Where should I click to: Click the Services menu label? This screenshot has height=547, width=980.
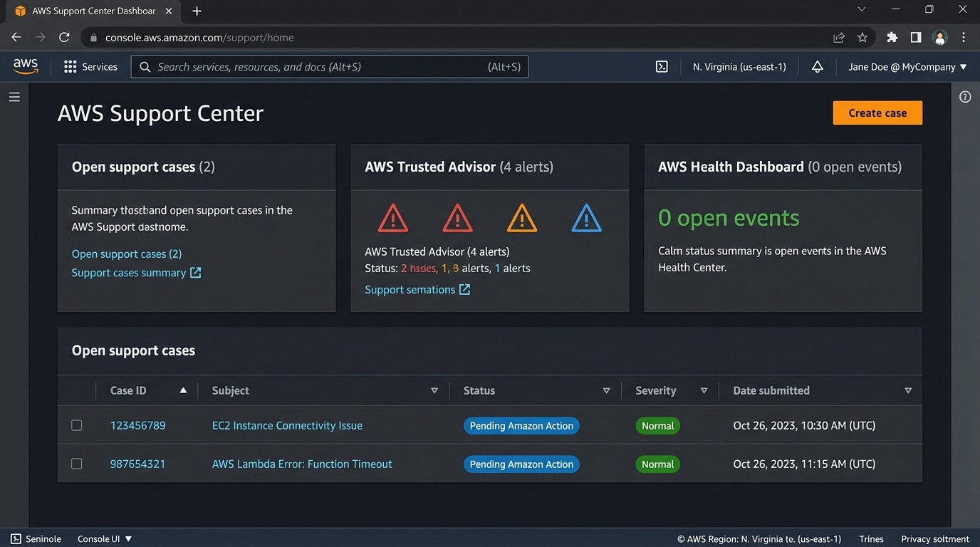[x=100, y=67]
